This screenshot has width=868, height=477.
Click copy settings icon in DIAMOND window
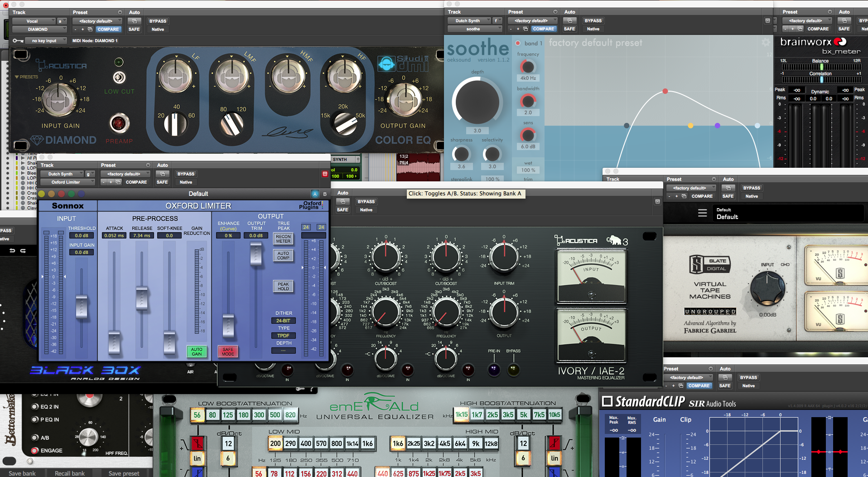point(90,29)
